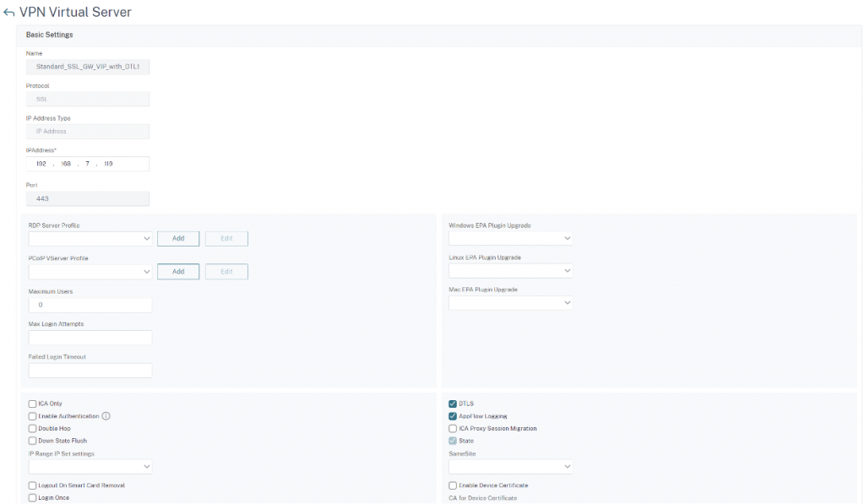The height and width of the screenshot is (504, 865).
Task: Open the Windows EPA Plugin Upgrade dropdown
Action: point(511,238)
